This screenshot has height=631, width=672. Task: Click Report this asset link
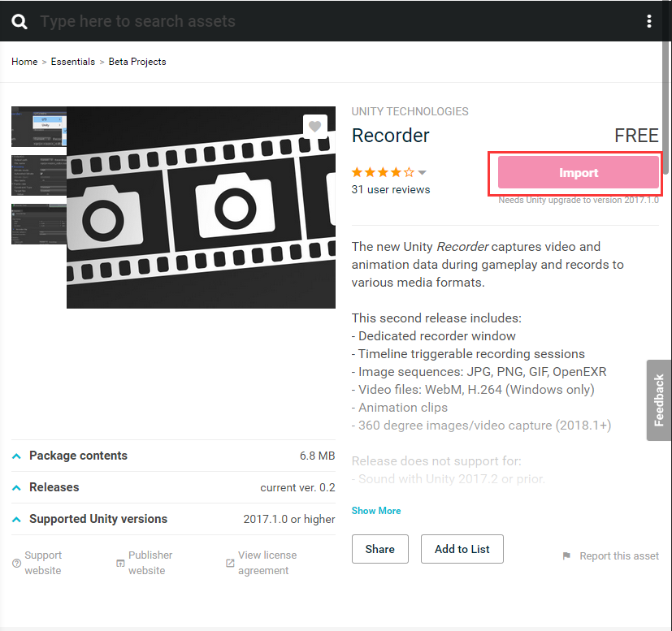(619, 555)
